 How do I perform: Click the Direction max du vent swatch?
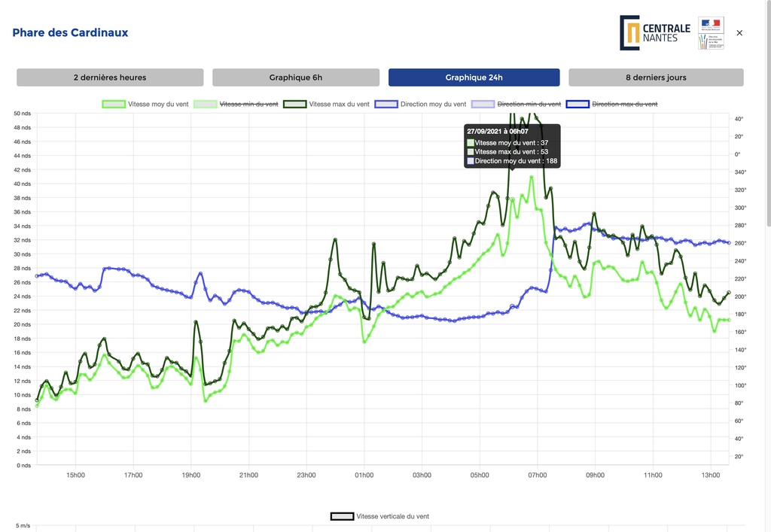(x=577, y=104)
